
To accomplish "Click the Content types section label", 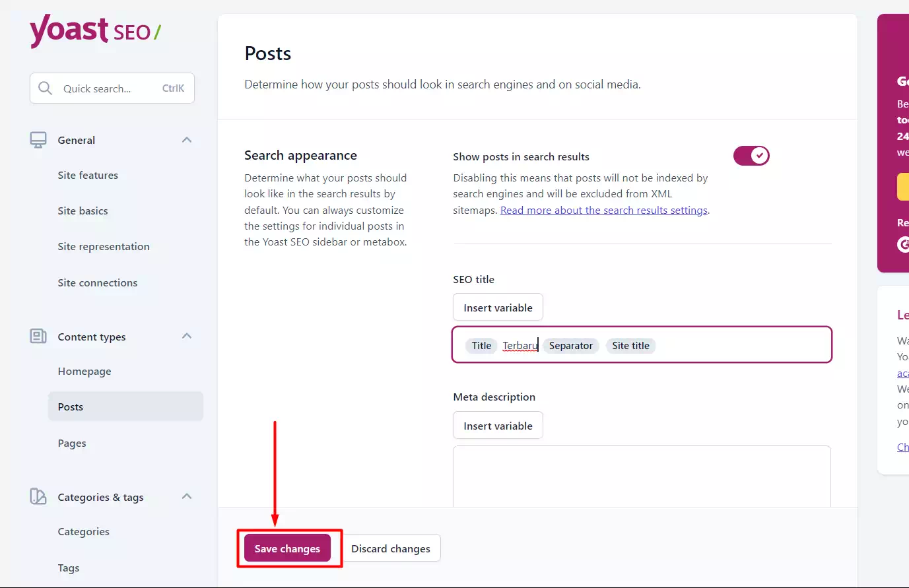I will point(92,337).
